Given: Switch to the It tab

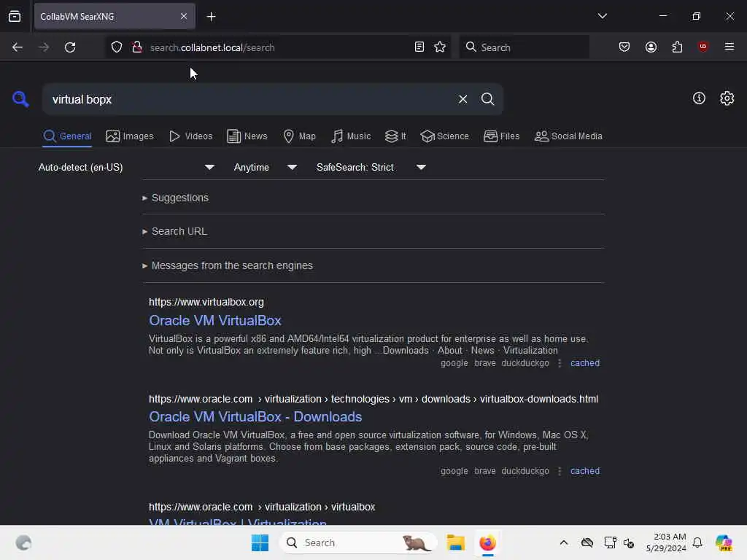Looking at the screenshot, I should [395, 136].
